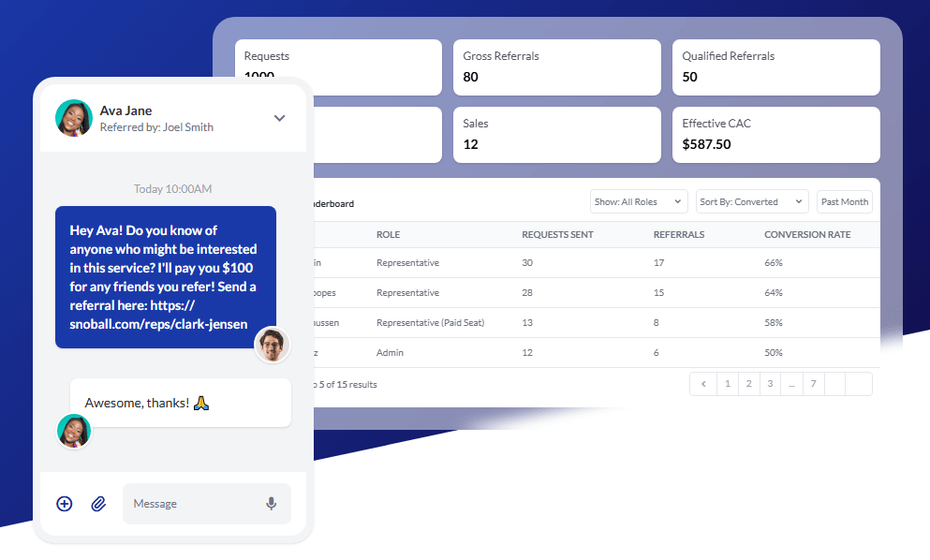This screenshot has height=560, width=930.
Task: Click the small avatar beside the blue message
Action: point(272,345)
